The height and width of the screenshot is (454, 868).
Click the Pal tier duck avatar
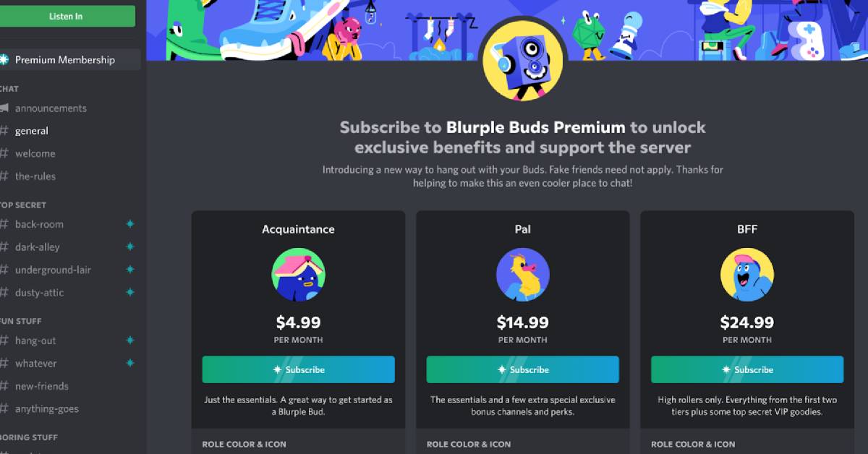523,275
